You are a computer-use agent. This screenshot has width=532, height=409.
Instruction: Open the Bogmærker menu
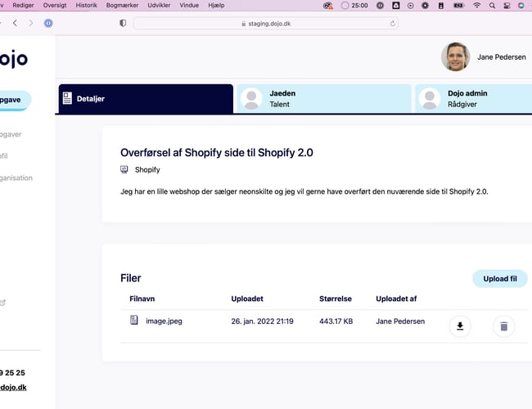[x=123, y=5]
